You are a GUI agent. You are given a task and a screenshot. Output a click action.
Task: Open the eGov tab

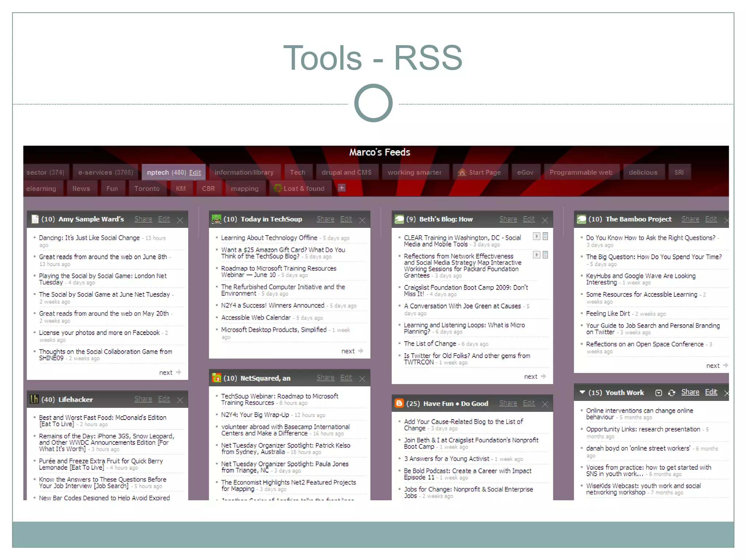tap(526, 172)
